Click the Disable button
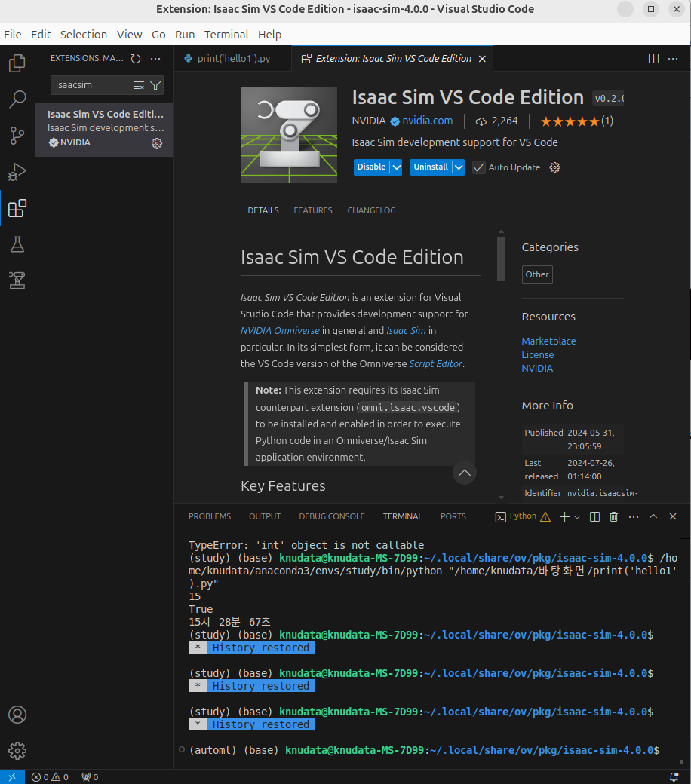 tap(371, 167)
